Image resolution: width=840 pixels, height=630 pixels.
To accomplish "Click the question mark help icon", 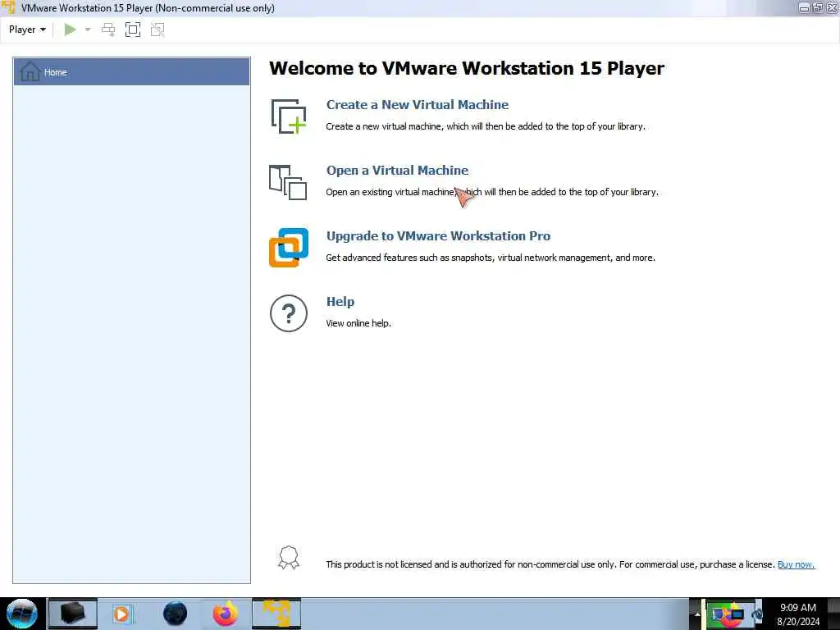I will [x=289, y=313].
